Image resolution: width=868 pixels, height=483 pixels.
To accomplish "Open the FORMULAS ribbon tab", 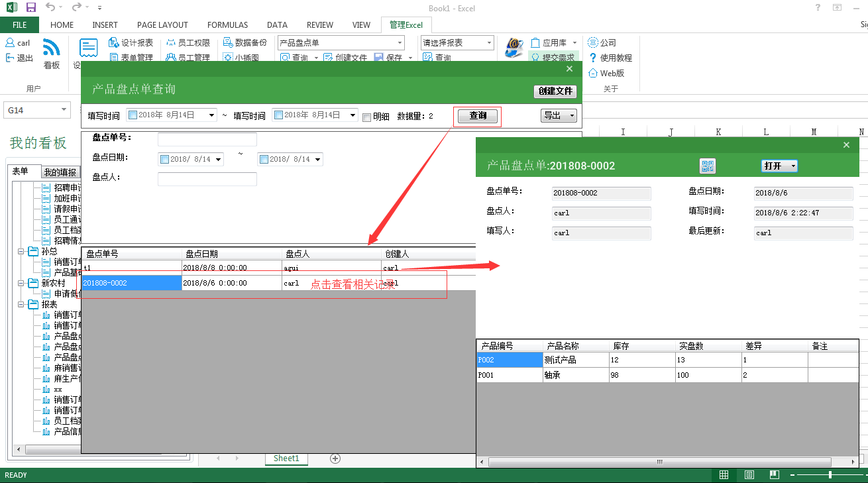I will click(x=227, y=25).
